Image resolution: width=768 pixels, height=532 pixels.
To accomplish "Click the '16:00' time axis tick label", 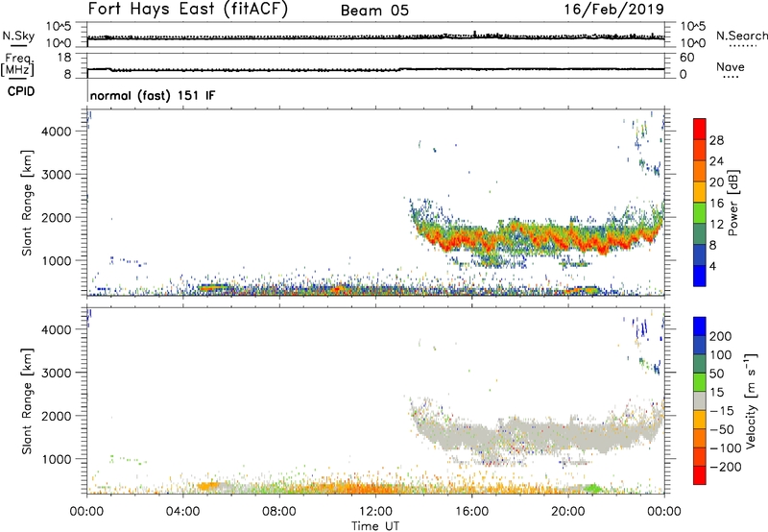I will pos(471,512).
